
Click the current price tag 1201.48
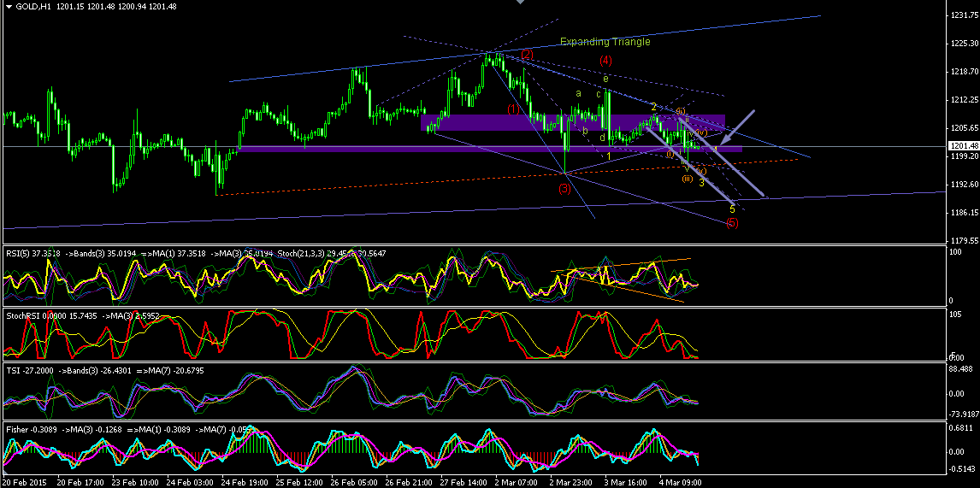963,146
